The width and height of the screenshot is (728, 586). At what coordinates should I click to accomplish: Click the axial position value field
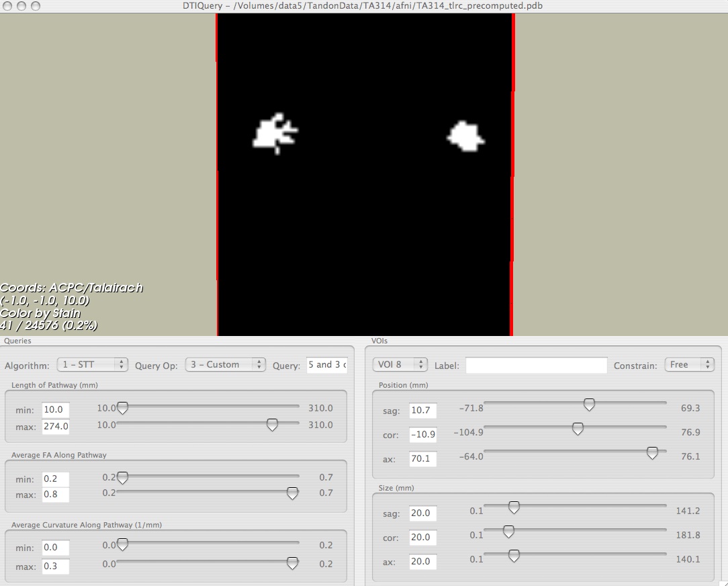pos(423,460)
